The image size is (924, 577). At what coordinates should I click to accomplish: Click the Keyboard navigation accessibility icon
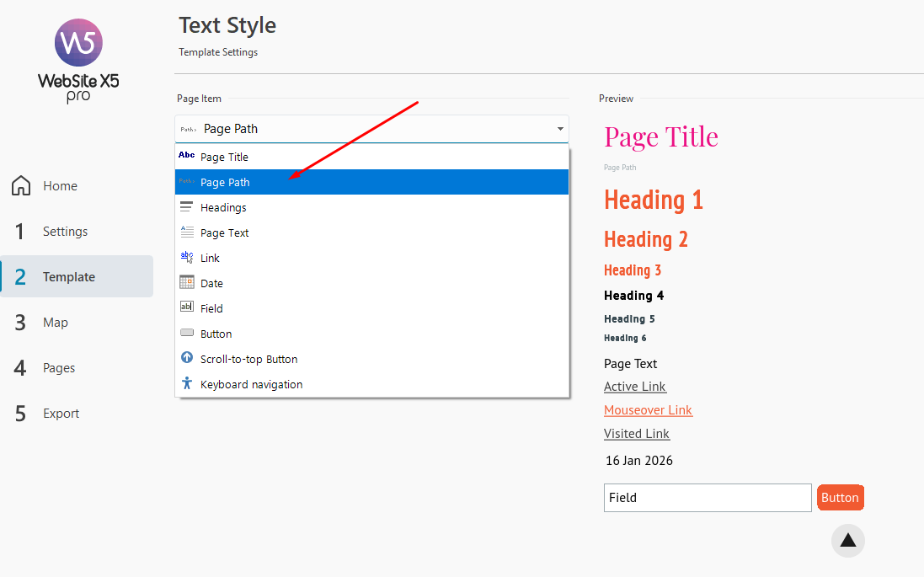click(187, 384)
